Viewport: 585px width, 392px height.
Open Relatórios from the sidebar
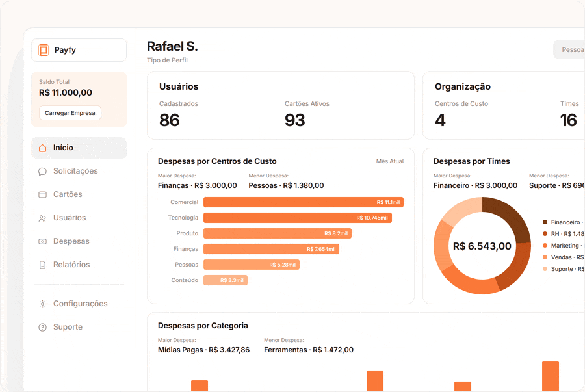[79, 265]
